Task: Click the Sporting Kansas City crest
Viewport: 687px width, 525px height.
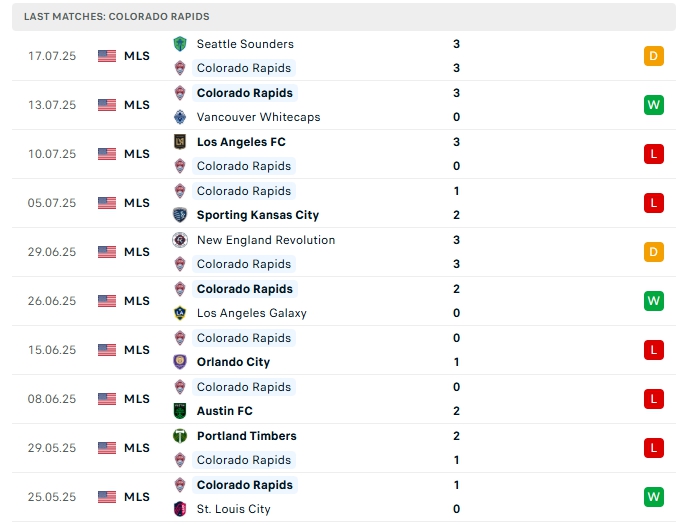Action: coord(180,215)
